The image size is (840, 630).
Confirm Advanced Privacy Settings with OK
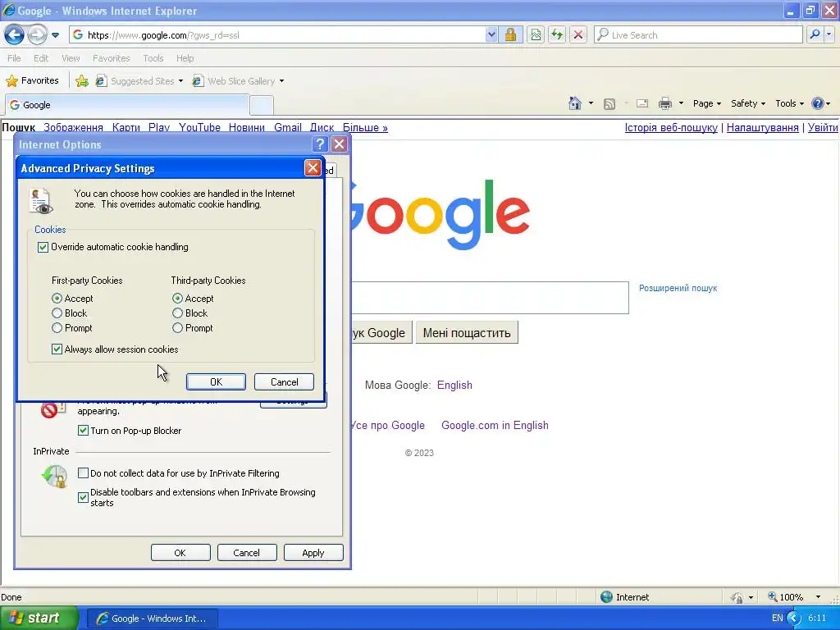(216, 382)
